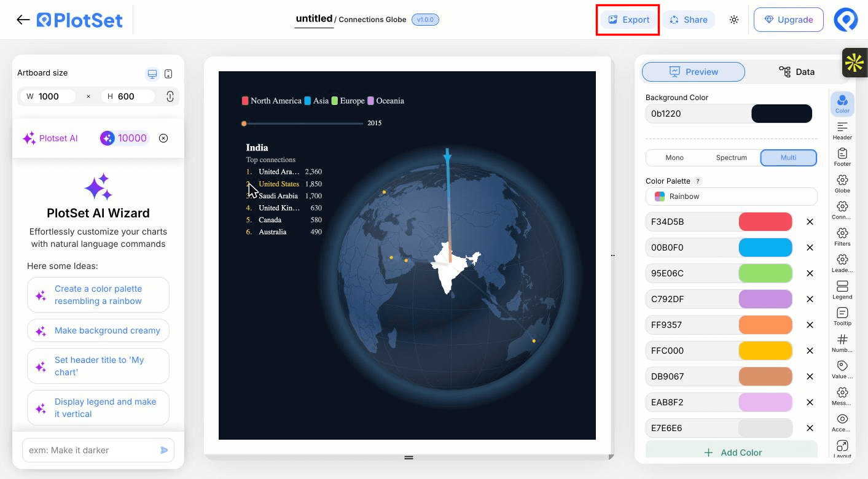This screenshot has height=479, width=868.
Task: Open the Rainbow color palette dropdown
Action: click(732, 197)
